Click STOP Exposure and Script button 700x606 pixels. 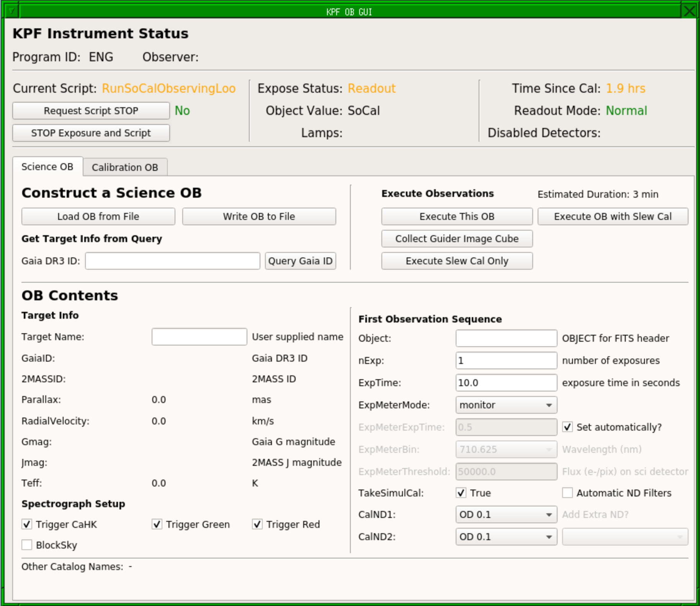click(91, 133)
